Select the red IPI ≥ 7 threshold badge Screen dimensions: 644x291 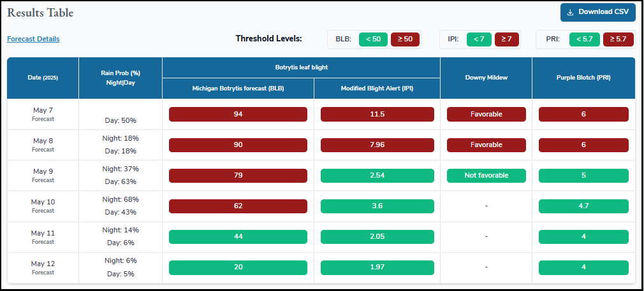506,39
